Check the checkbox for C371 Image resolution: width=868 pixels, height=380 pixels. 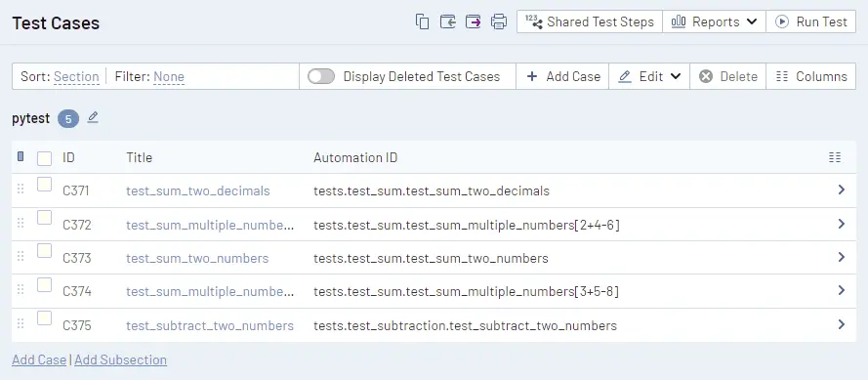44,184
